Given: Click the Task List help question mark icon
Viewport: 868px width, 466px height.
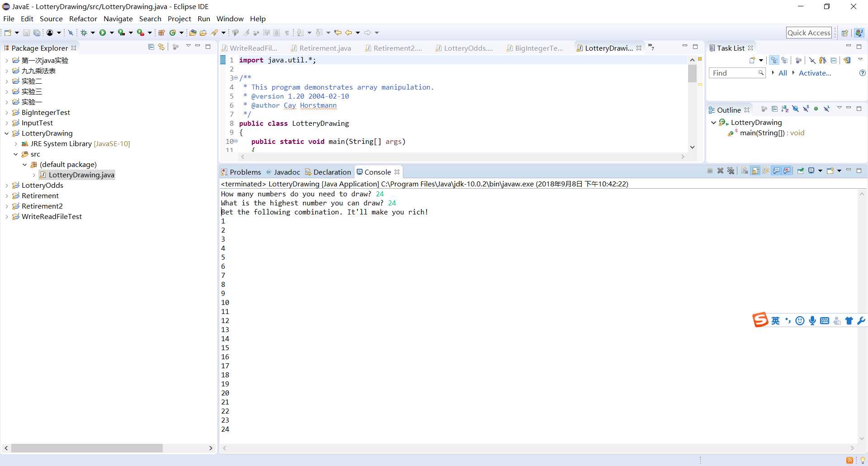Looking at the screenshot, I should [862, 73].
